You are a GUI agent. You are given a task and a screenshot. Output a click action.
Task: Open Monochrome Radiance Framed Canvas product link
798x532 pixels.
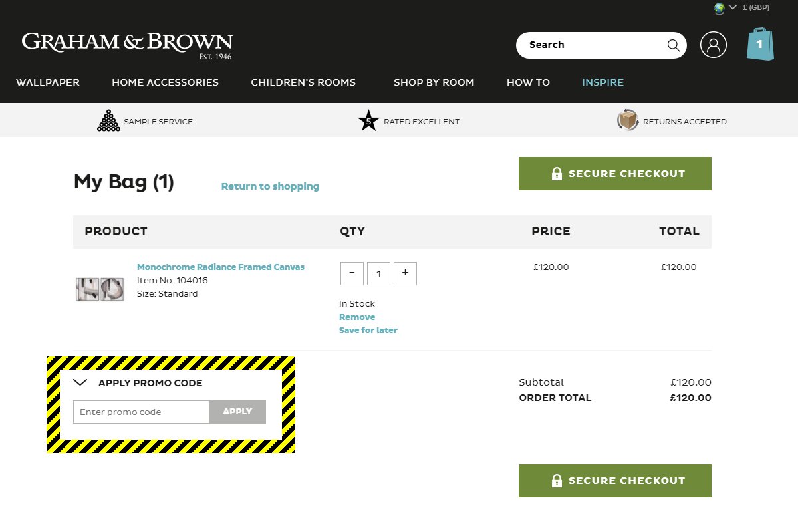point(221,267)
